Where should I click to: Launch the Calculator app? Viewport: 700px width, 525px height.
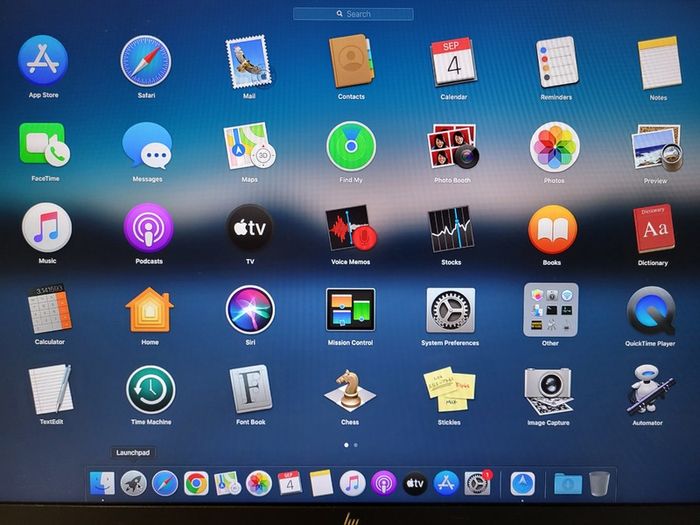(x=50, y=309)
